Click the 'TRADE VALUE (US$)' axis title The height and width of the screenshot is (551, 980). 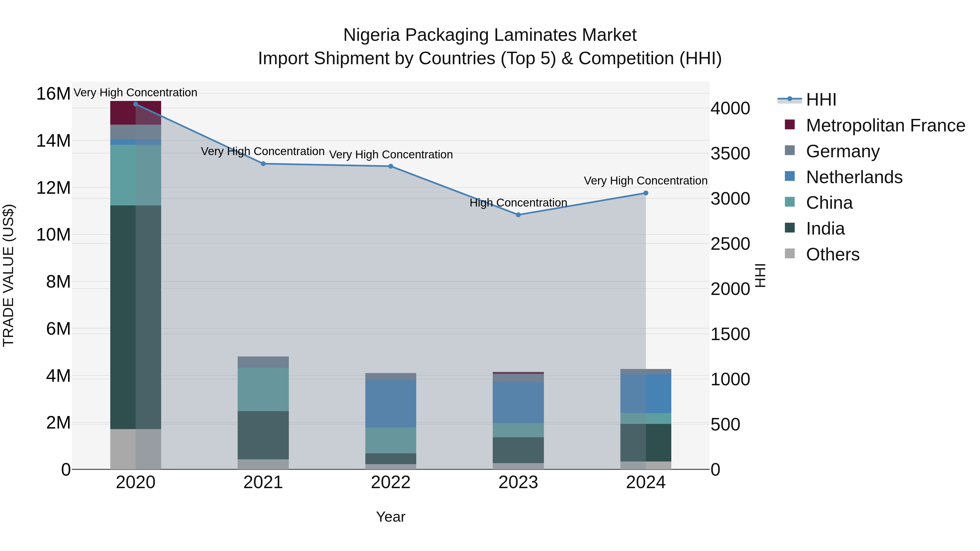click(8, 275)
